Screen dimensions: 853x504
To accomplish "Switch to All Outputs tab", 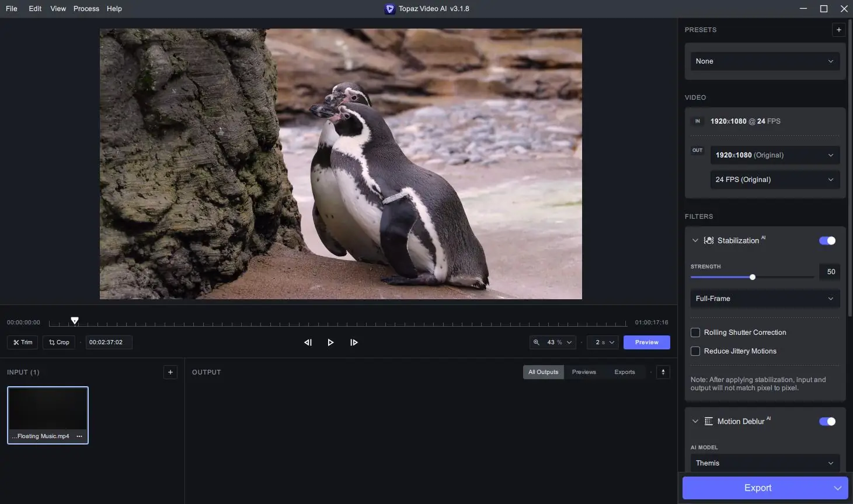I will [x=544, y=372].
